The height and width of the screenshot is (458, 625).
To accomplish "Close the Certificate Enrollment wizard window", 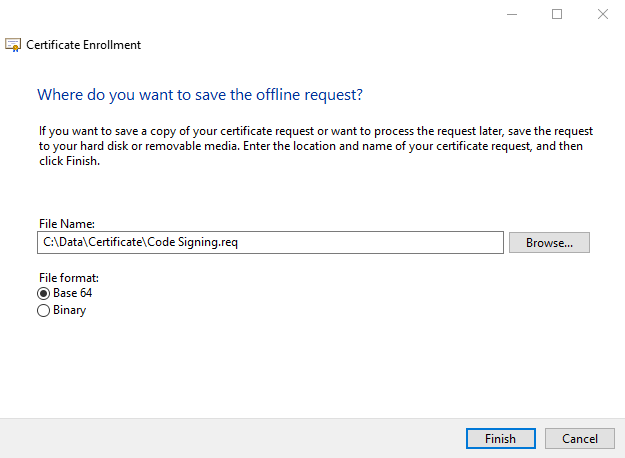I will (x=603, y=14).
